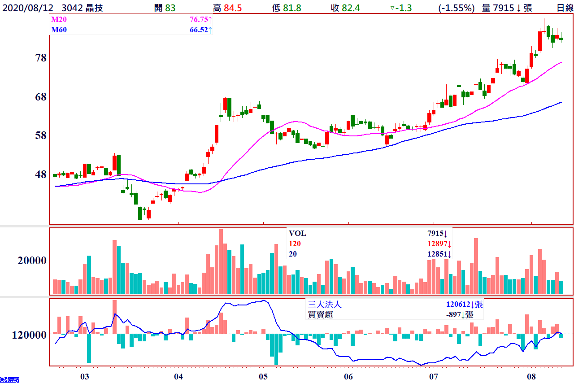Click the low price 低 81.8
The image size is (574, 392).
click(287, 8)
